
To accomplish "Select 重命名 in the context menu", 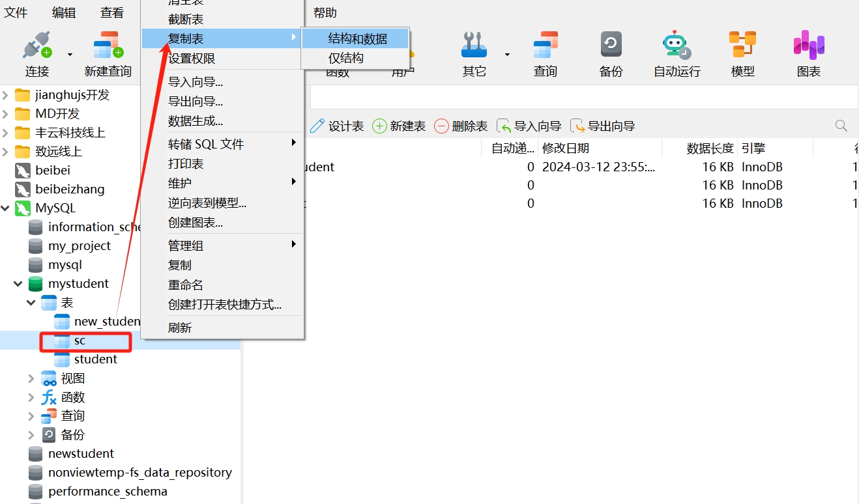I will click(186, 285).
